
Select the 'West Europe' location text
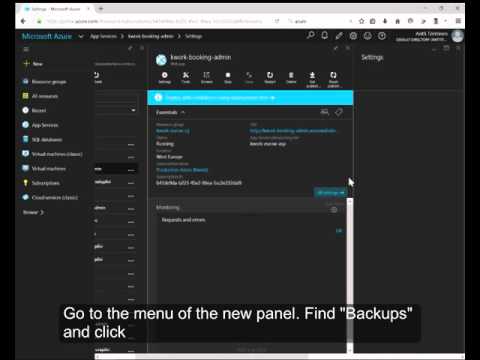[x=169, y=157]
